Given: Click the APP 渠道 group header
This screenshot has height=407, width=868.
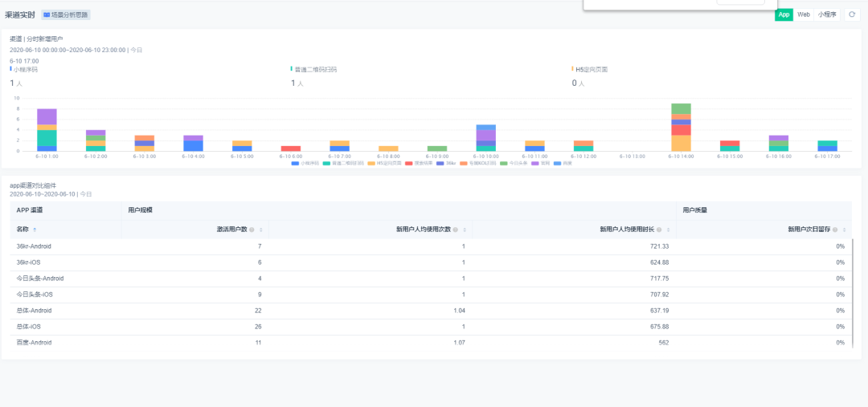Looking at the screenshot, I should coord(30,210).
